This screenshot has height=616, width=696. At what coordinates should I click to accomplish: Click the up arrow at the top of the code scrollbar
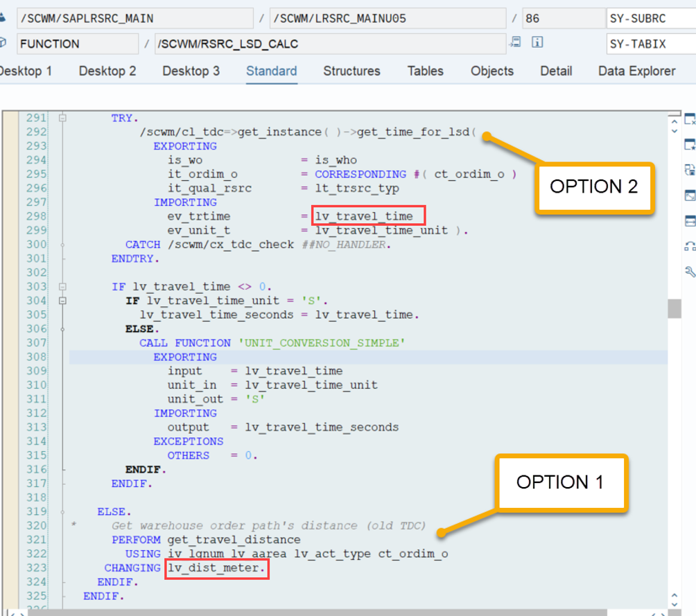675,121
